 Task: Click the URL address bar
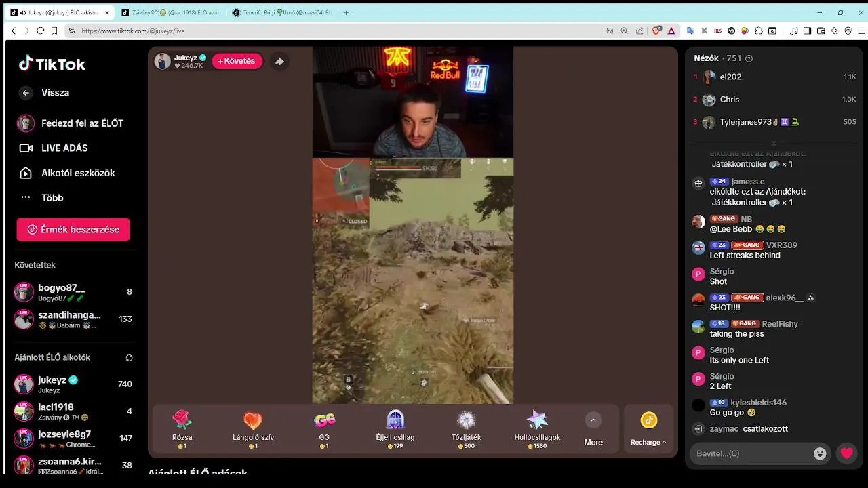point(339,30)
